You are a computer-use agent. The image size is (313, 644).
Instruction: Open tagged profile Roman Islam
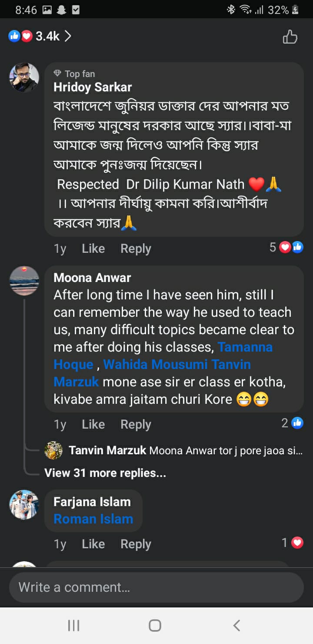point(93,519)
